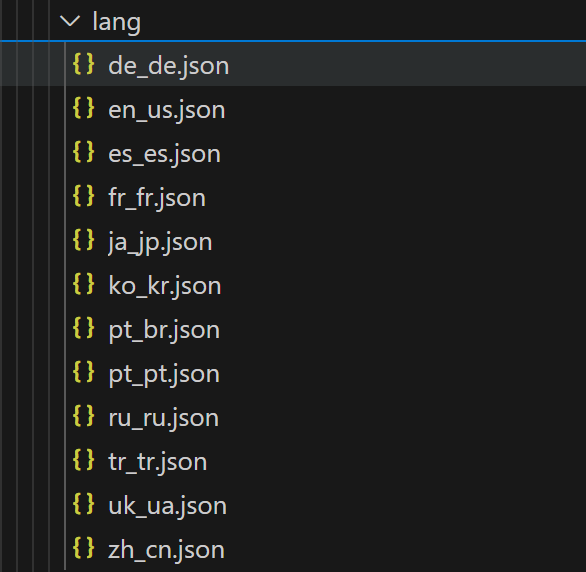Click the JSON icon beside es_es.json
586x572 pixels.
coord(83,152)
